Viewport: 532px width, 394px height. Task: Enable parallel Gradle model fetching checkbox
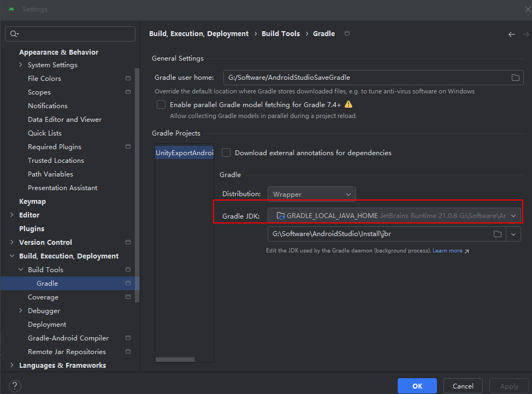161,104
